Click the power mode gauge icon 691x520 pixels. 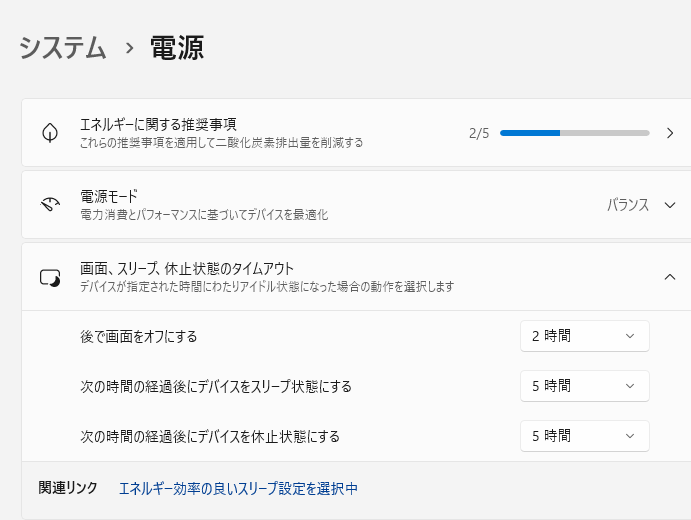50,205
